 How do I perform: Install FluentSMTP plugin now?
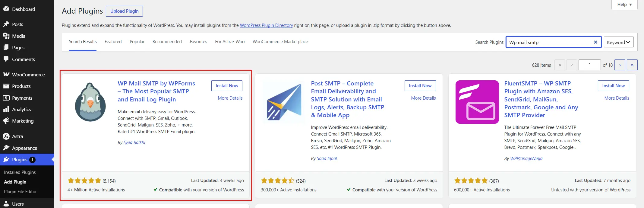point(614,86)
